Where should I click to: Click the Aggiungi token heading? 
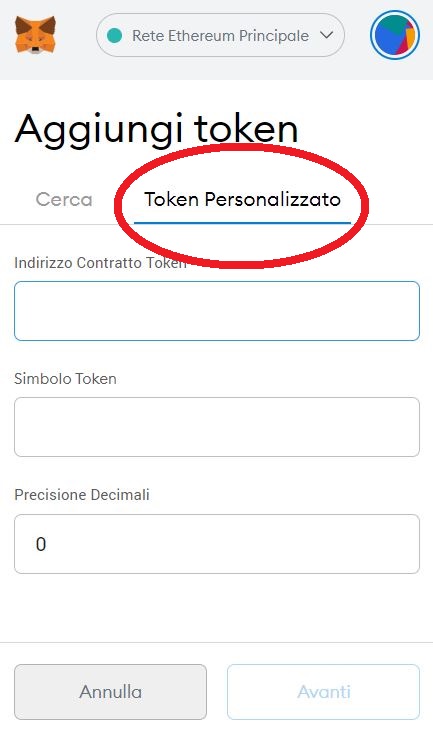[x=156, y=129]
